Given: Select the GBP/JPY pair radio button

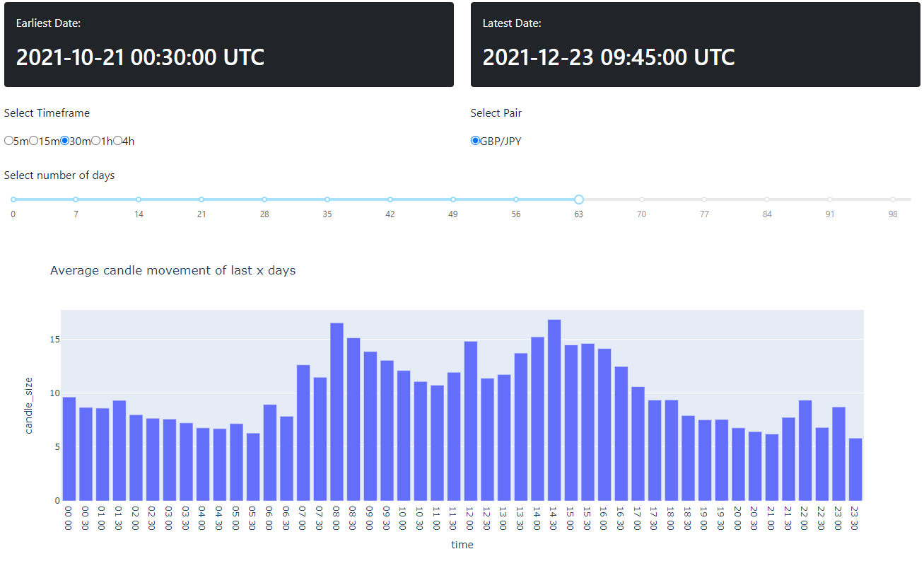Looking at the screenshot, I should point(475,141).
